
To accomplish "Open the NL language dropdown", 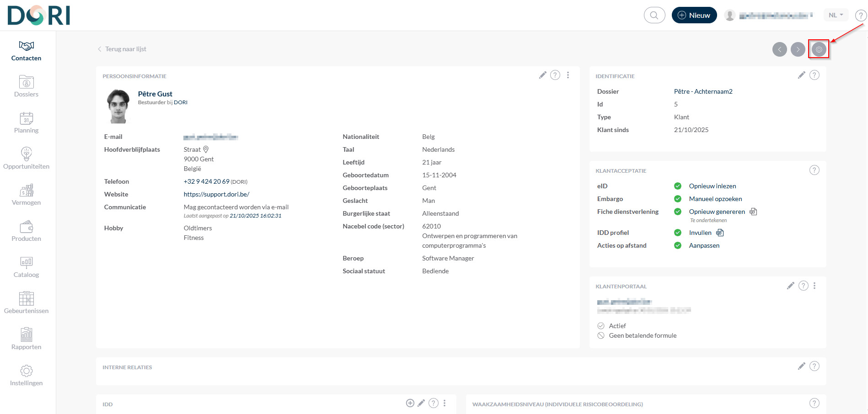I will coord(836,15).
